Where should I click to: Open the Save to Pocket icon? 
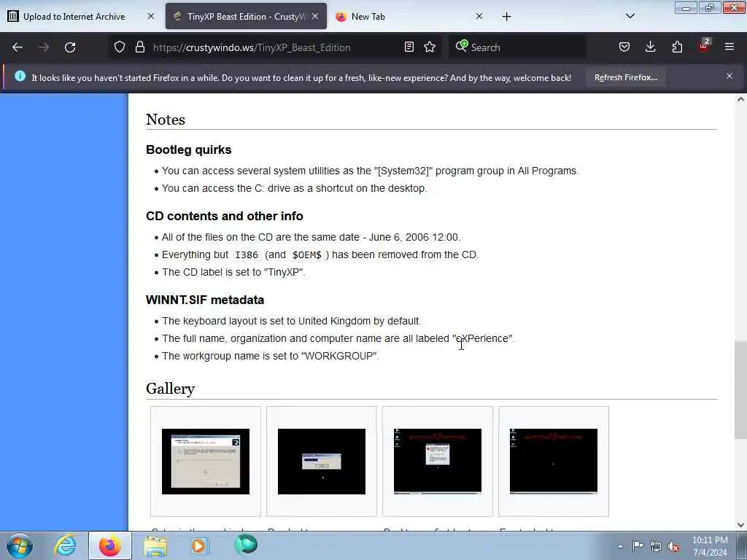pos(624,47)
